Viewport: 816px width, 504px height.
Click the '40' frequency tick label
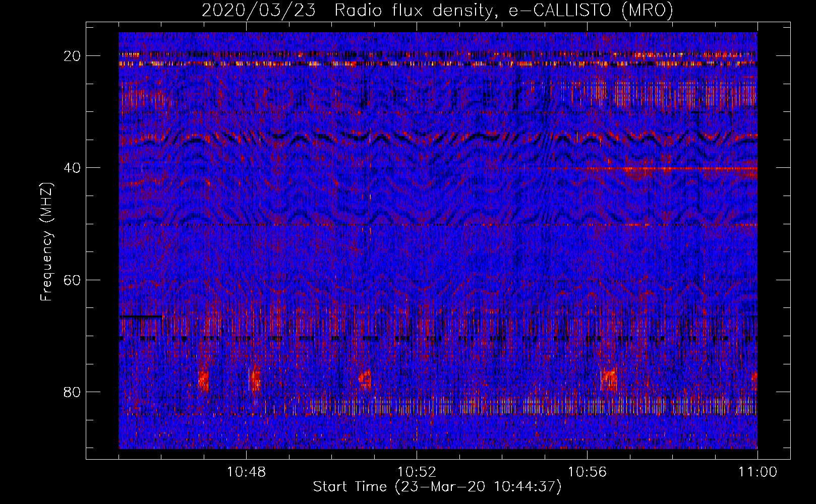[x=72, y=168]
